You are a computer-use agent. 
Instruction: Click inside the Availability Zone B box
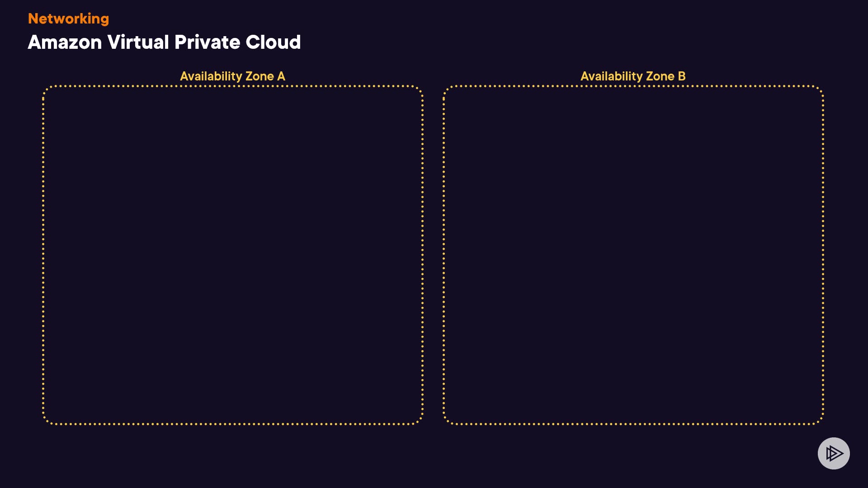(x=633, y=255)
